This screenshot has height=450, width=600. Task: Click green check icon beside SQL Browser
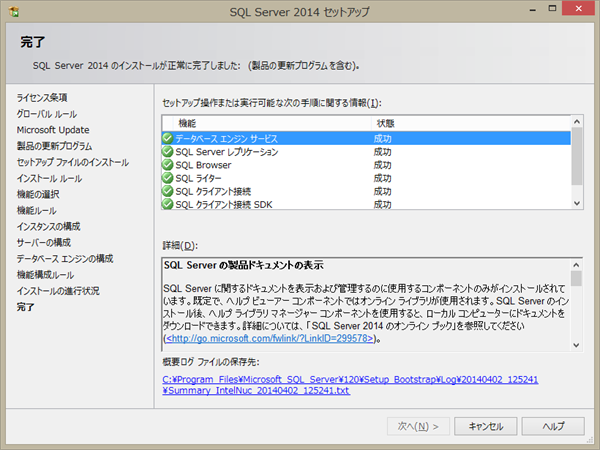[x=168, y=165]
